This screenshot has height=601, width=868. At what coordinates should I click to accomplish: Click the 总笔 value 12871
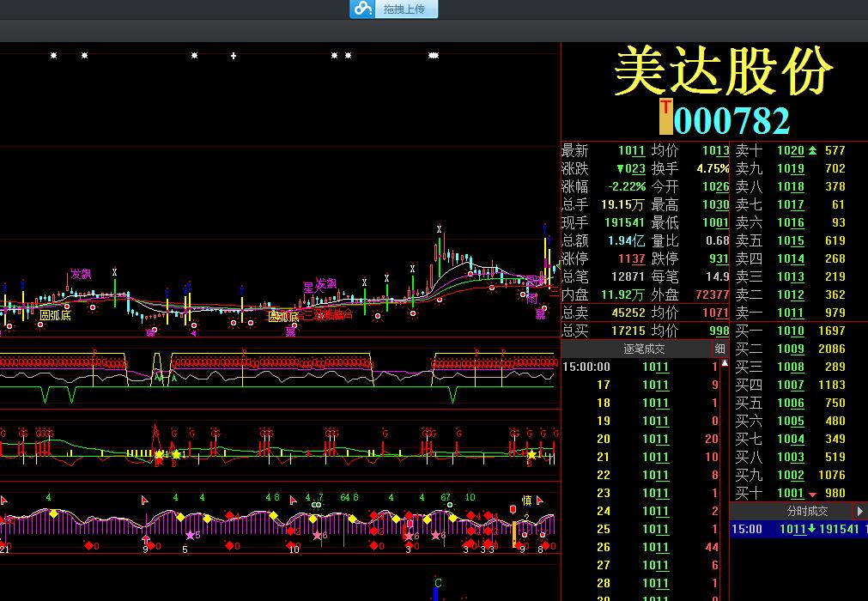[x=628, y=276]
